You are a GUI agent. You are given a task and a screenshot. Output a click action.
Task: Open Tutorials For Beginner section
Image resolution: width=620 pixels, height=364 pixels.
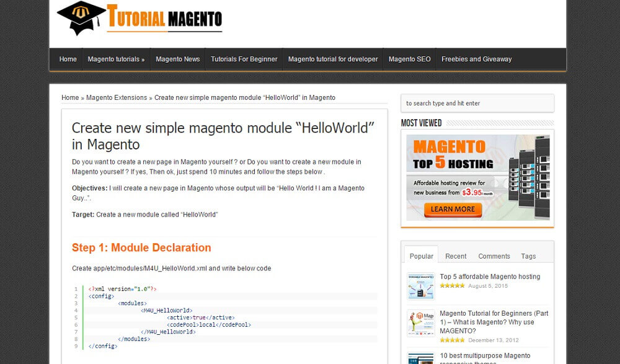point(244,60)
